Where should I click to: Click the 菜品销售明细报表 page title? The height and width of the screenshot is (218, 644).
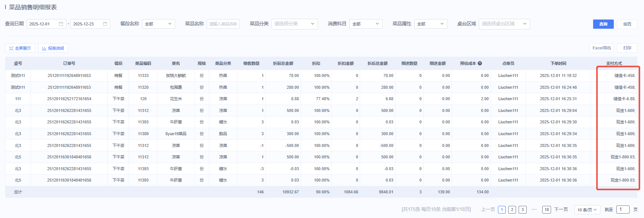click(33, 7)
